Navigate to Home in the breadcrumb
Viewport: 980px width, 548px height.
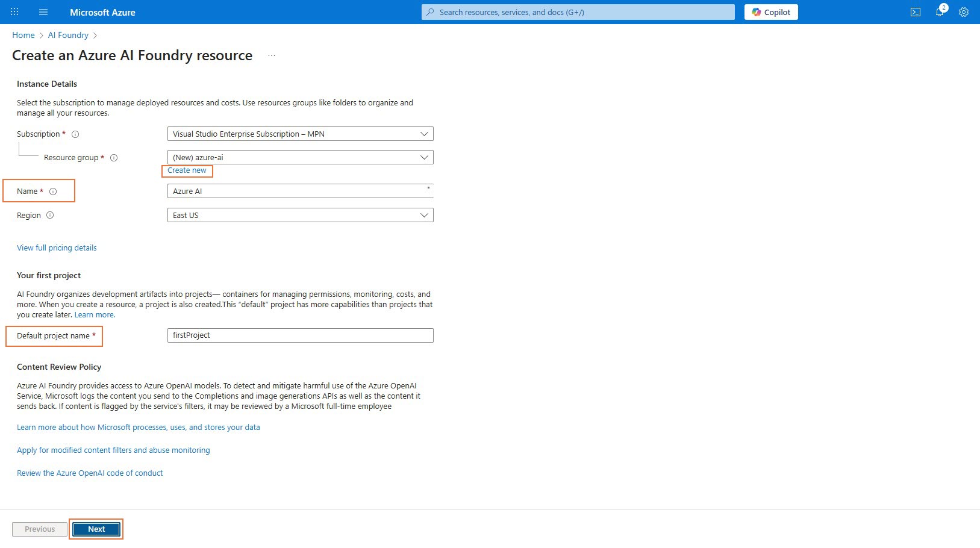click(x=23, y=36)
